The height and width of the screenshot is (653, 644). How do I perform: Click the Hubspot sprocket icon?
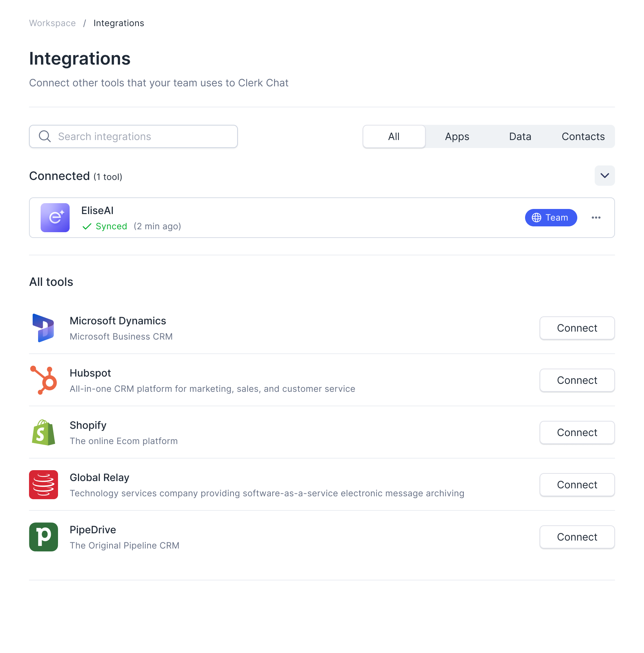[44, 380]
